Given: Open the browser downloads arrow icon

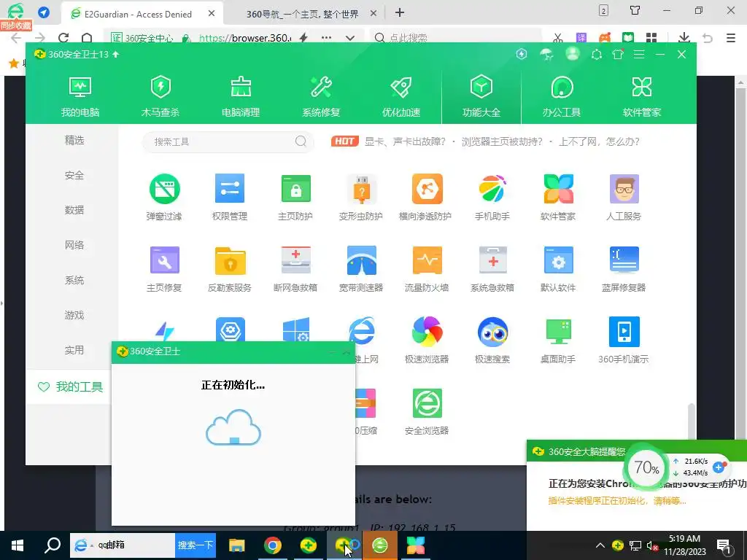Looking at the screenshot, I should pyautogui.click(x=684, y=38).
